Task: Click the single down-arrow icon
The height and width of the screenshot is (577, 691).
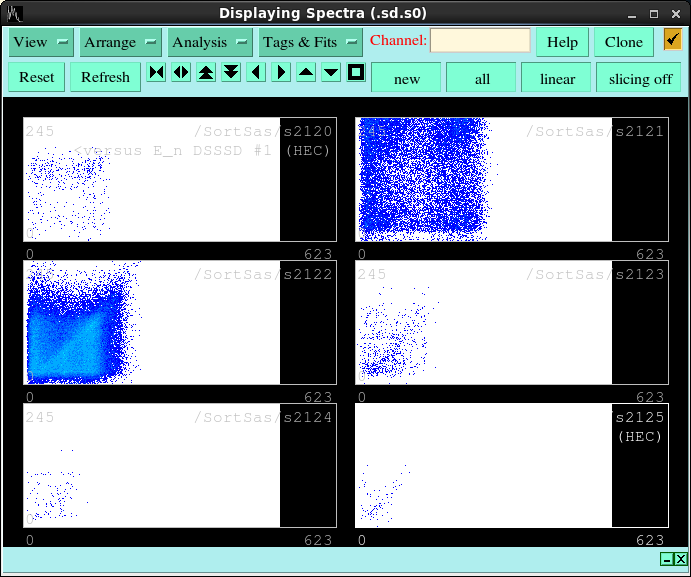Action: (331, 73)
